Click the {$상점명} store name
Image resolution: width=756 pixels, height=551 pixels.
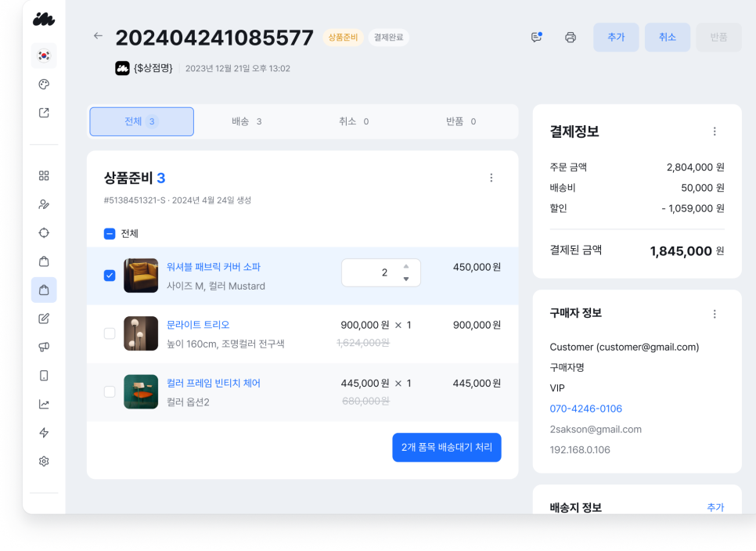click(153, 68)
